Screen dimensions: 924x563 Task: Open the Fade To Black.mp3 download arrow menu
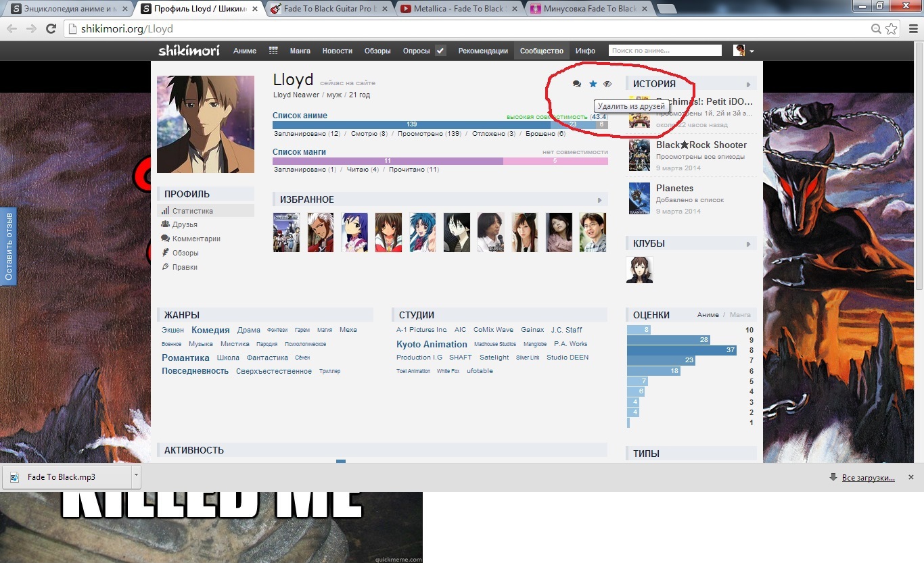pyautogui.click(x=136, y=476)
